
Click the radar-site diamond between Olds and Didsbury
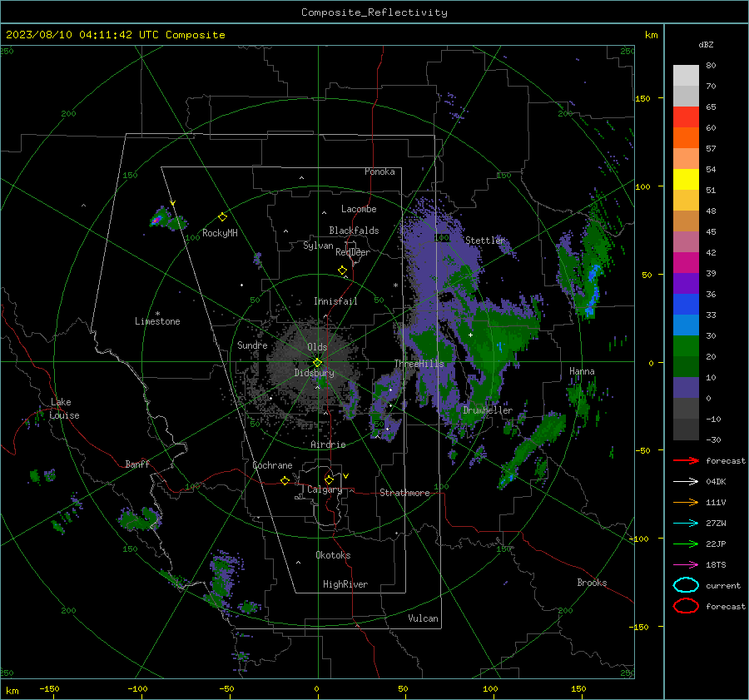pyautogui.click(x=317, y=362)
